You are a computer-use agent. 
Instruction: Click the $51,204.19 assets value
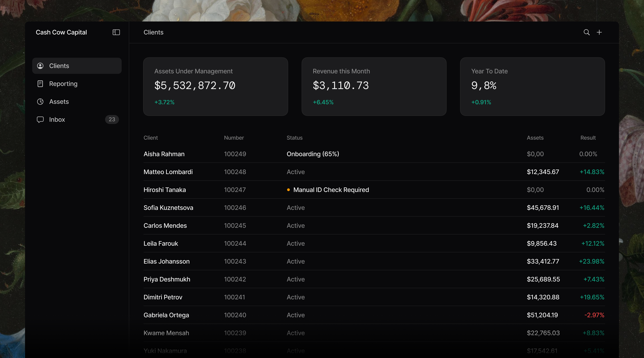(x=542, y=315)
